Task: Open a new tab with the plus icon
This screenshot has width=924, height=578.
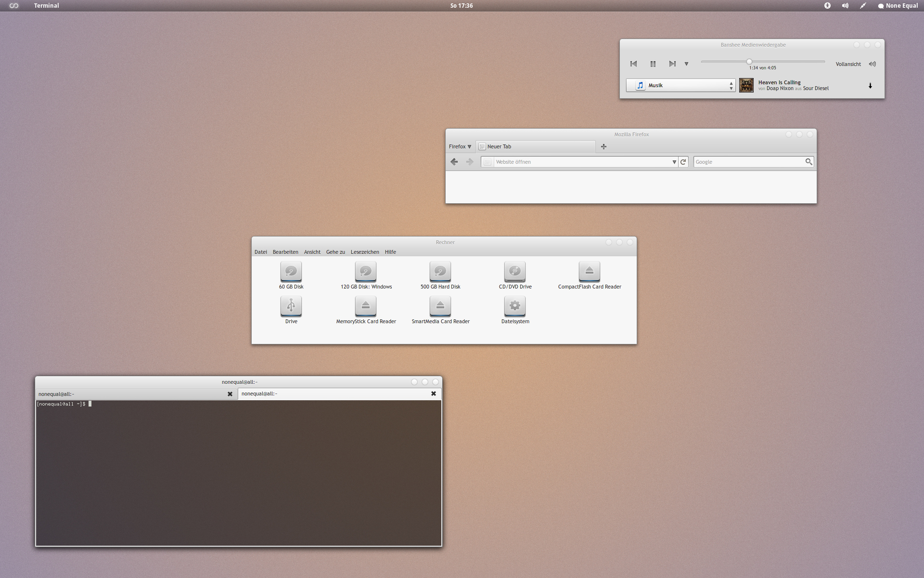Action: [603, 146]
